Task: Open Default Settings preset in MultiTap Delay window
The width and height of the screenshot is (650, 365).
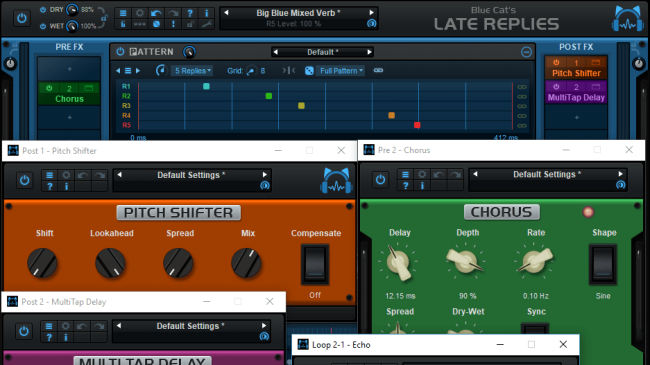Action: 190,326
